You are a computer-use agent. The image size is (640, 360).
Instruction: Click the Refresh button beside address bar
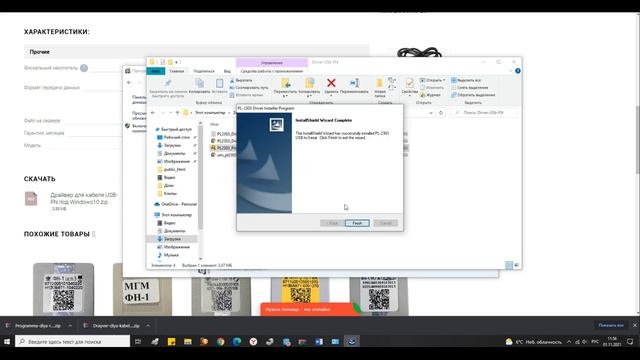pos(441,113)
